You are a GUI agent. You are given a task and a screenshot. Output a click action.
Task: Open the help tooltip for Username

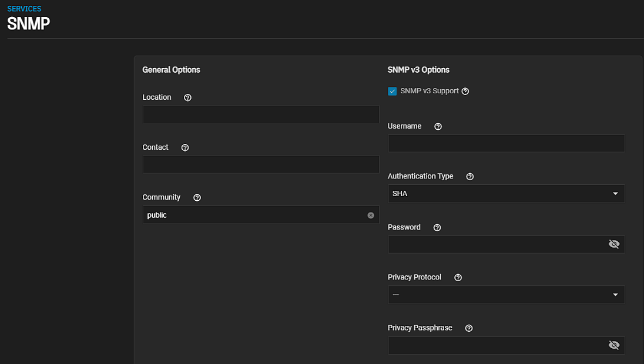(x=437, y=126)
